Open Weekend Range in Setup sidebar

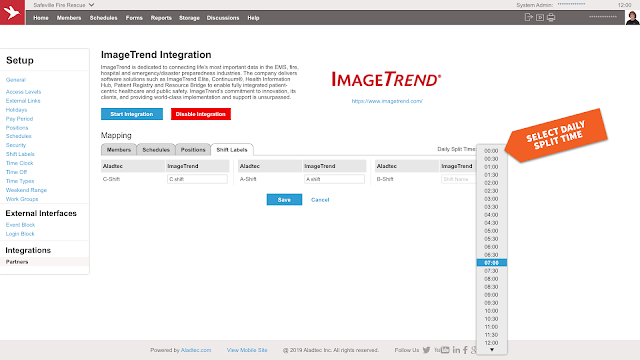[x=26, y=190]
